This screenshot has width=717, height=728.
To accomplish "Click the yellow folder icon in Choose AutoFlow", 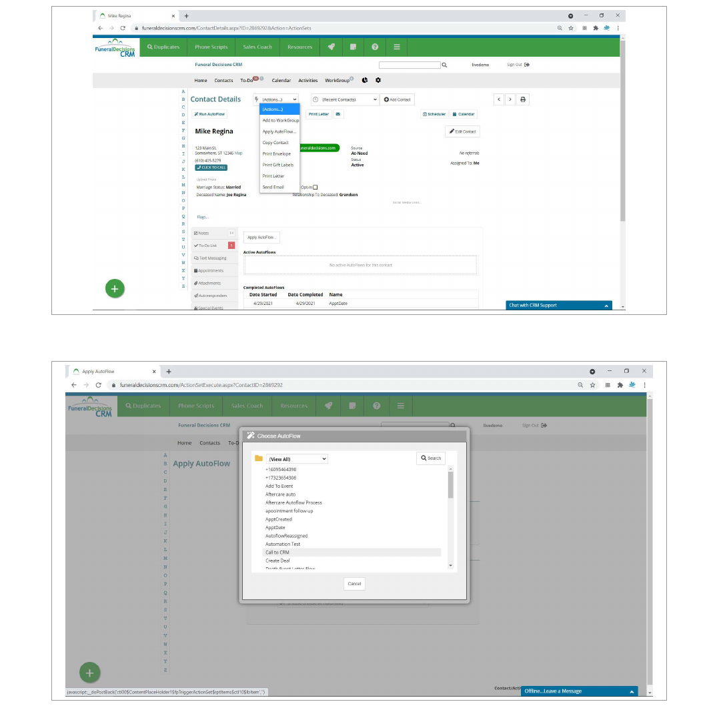I will coord(259,458).
